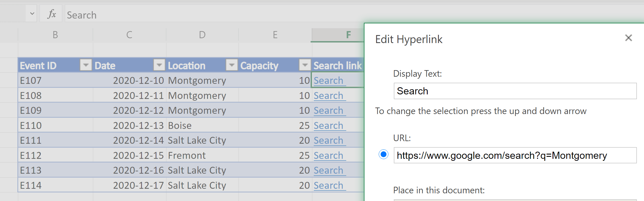Select the date cell 2020-12-14

[x=129, y=140]
